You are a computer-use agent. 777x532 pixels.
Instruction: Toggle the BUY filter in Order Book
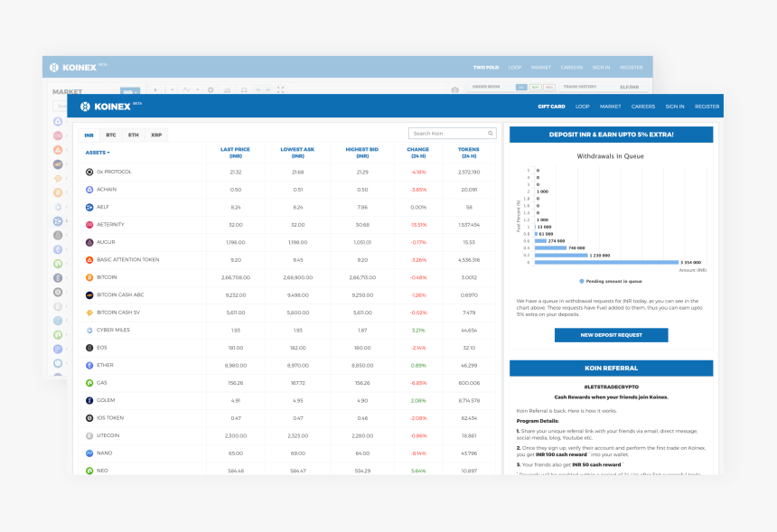click(535, 88)
